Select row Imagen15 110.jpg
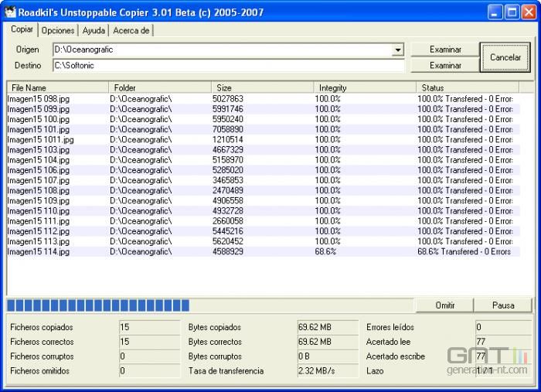 click(264, 211)
